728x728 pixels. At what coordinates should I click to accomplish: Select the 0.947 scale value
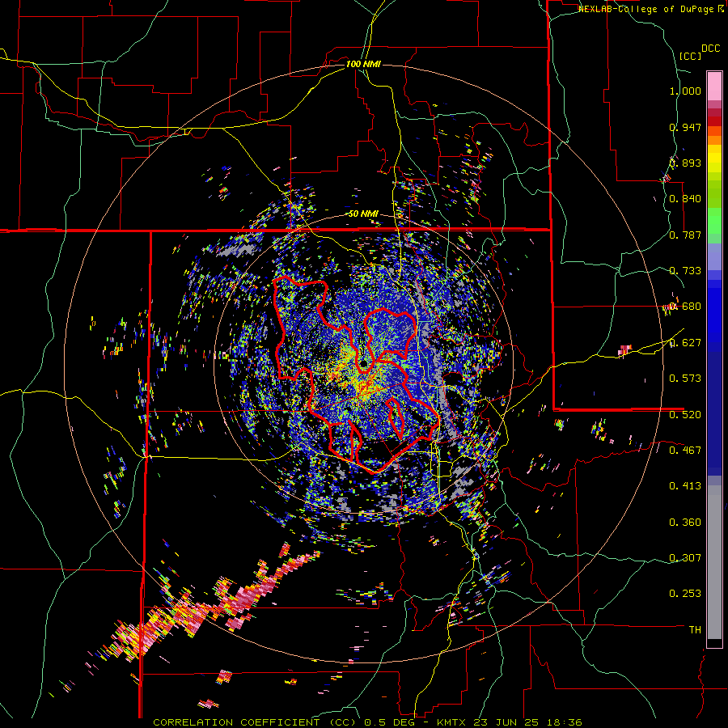point(685,127)
